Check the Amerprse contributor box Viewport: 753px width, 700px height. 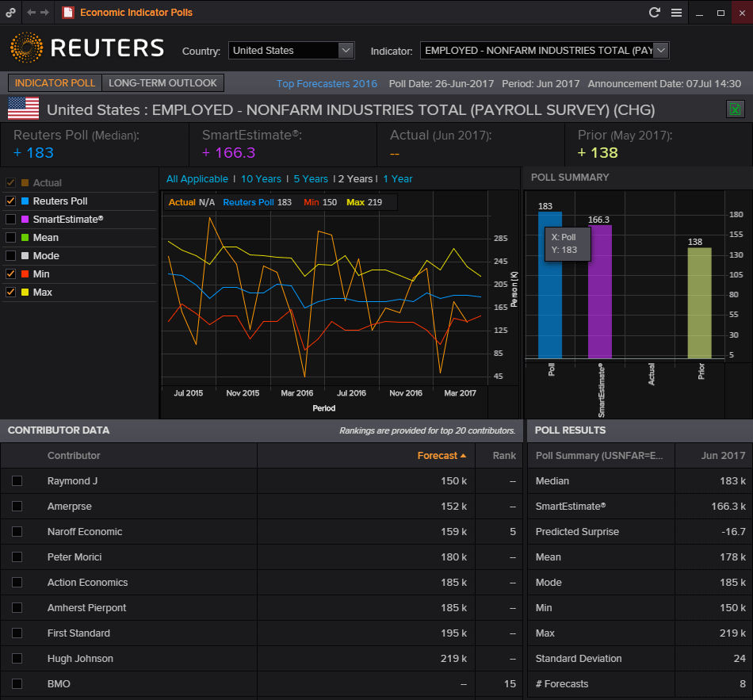coord(17,507)
